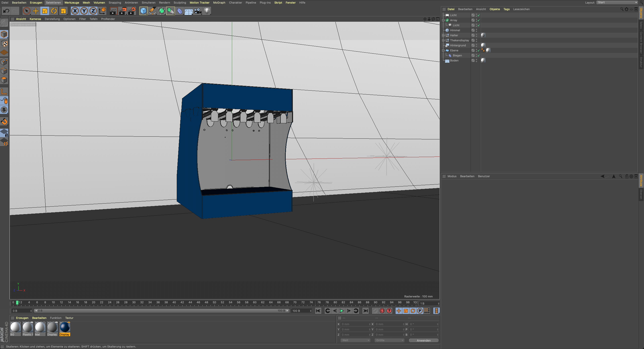Screen dimensions: 644x349
Task: Select the Move tool in top toolbar
Action: pyautogui.click(x=36, y=11)
